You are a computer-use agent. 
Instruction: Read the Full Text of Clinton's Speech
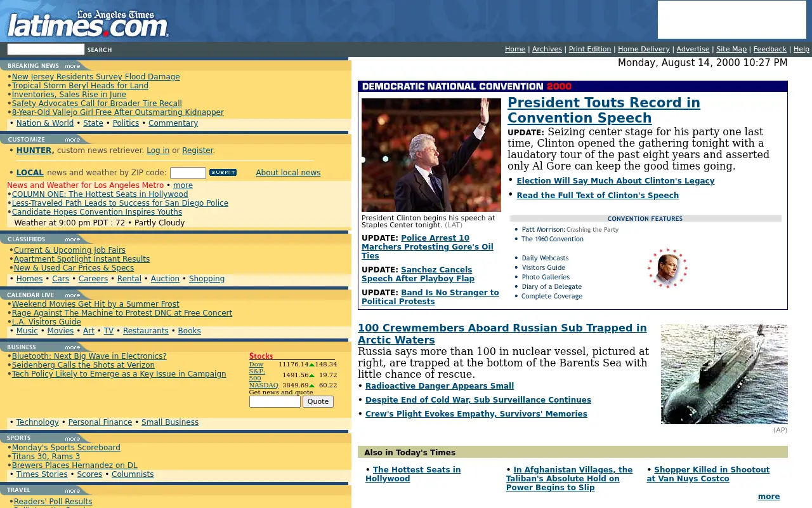(598, 196)
